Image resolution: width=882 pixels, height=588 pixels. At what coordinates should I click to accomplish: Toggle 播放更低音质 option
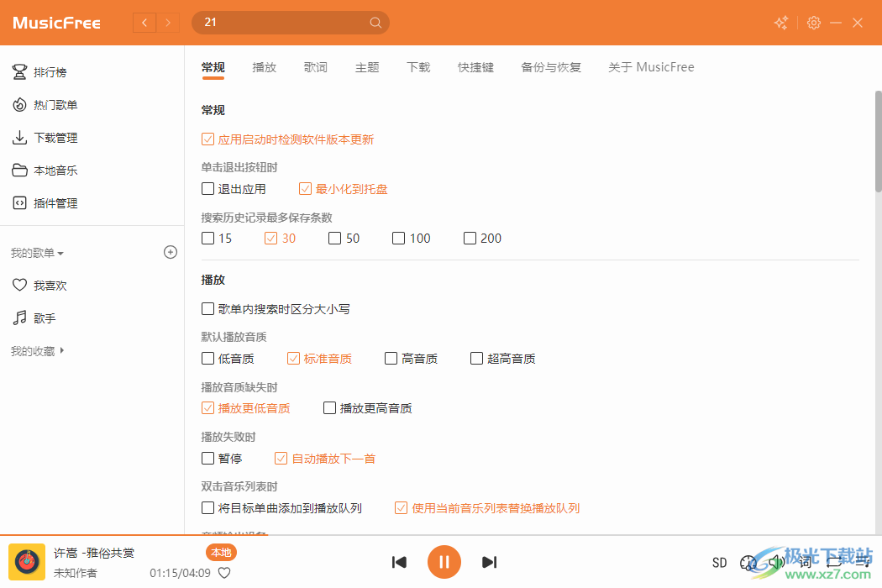tap(246, 408)
